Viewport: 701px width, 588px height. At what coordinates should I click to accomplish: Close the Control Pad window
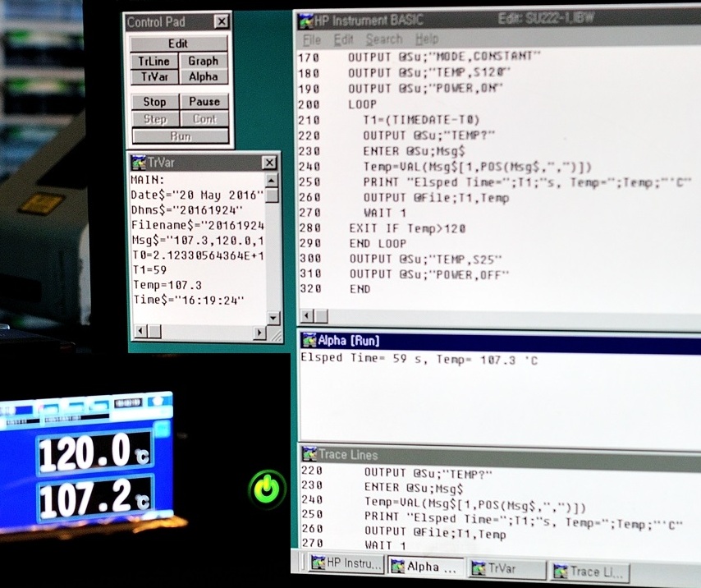[221, 22]
